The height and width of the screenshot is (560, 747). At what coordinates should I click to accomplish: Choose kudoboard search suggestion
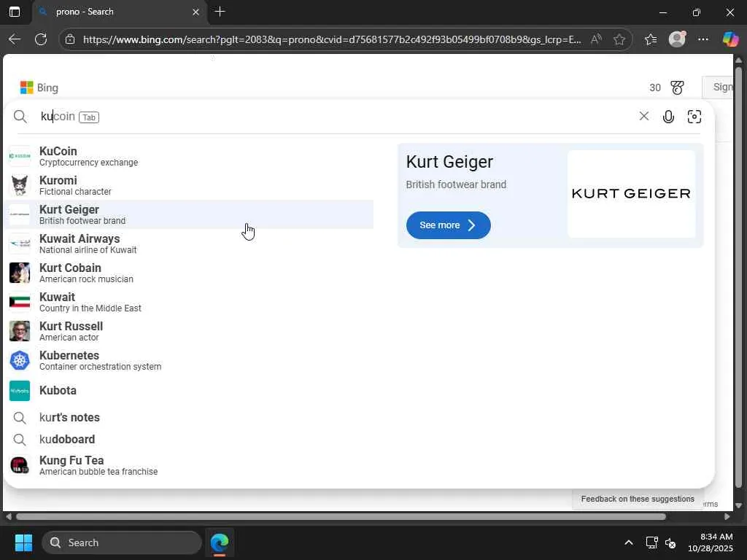(x=189, y=439)
